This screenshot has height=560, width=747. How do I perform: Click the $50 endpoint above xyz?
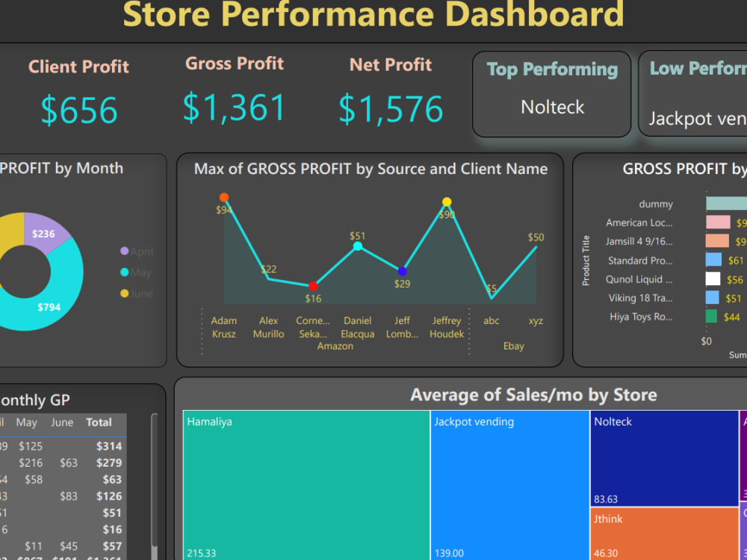535,246
